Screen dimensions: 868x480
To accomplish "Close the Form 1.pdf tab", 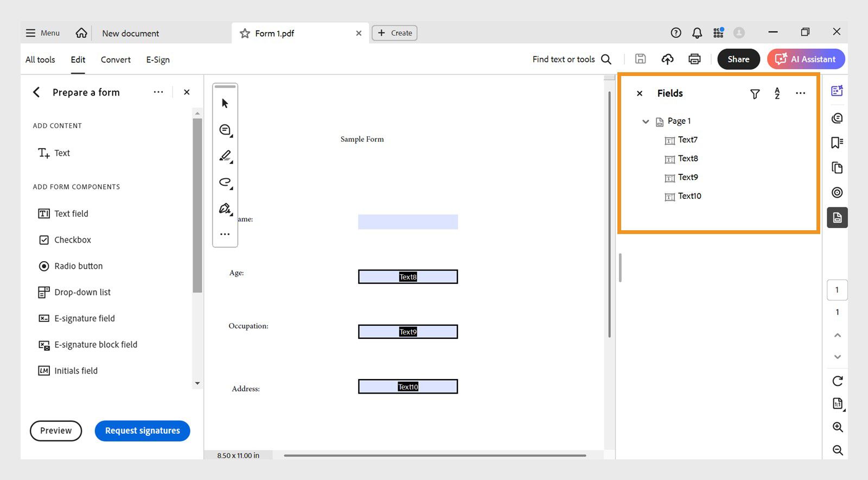I will point(359,33).
